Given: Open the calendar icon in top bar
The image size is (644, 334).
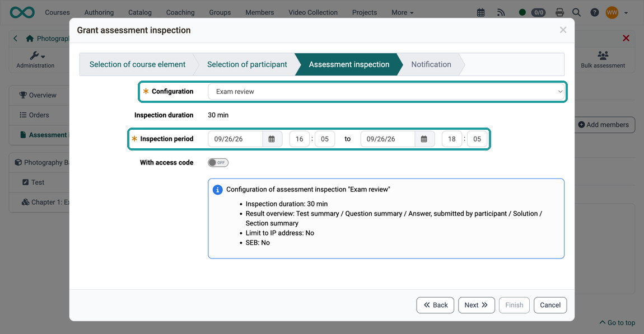Looking at the screenshot, I should [480, 12].
